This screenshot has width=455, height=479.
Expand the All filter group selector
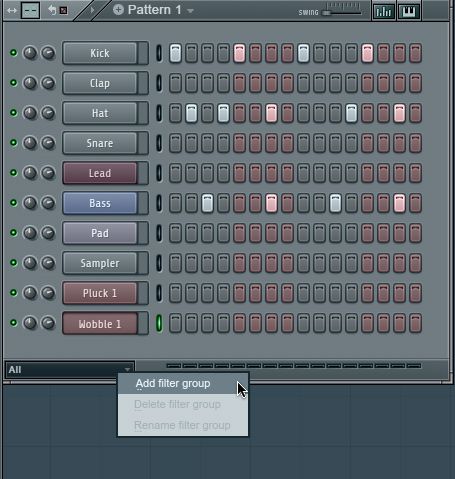(x=70, y=370)
